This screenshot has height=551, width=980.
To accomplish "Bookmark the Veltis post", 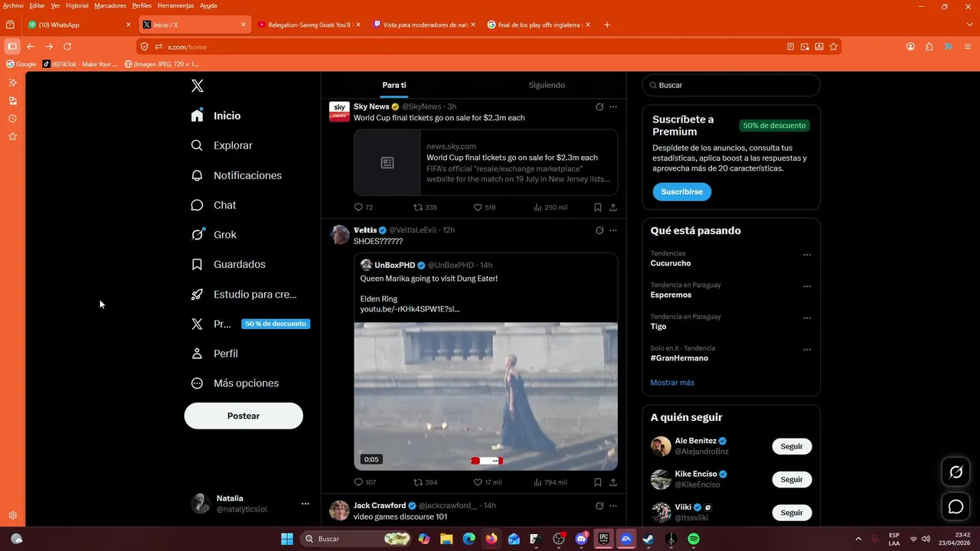I will point(598,483).
